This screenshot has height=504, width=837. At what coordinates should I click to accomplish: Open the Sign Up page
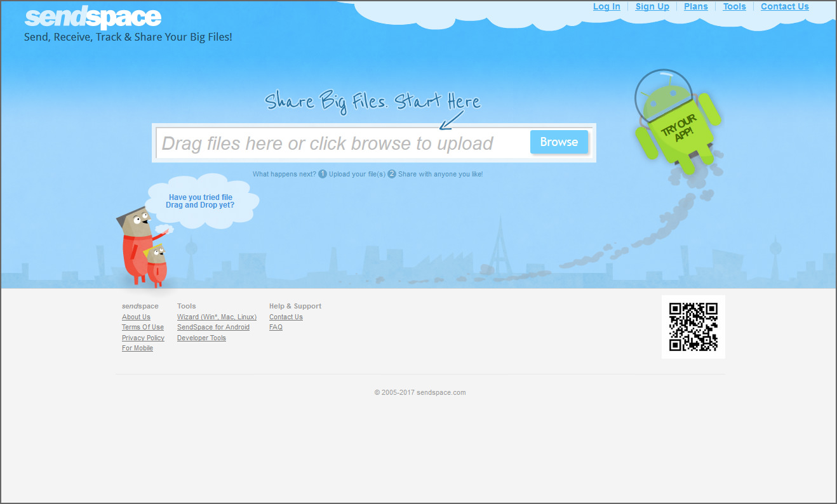click(x=652, y=6)
